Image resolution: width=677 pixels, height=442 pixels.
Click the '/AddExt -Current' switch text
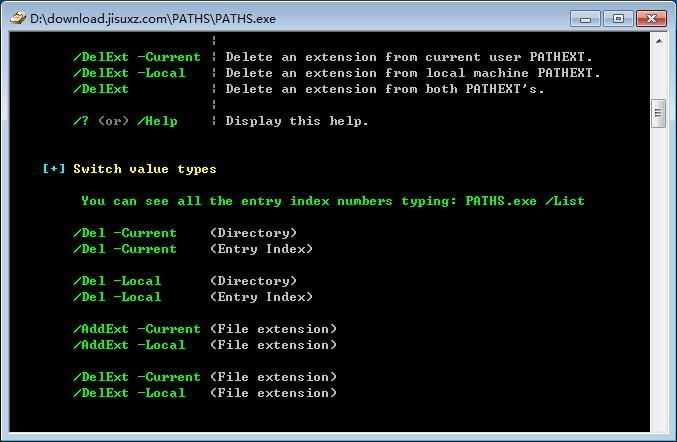pyautogui.click(x=137, y=329)
